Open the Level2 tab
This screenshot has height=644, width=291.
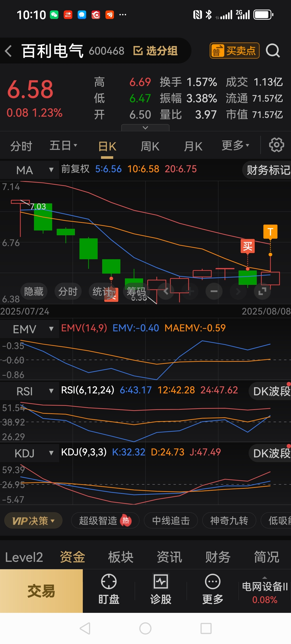pyautogui.click(x=24, y=557)
